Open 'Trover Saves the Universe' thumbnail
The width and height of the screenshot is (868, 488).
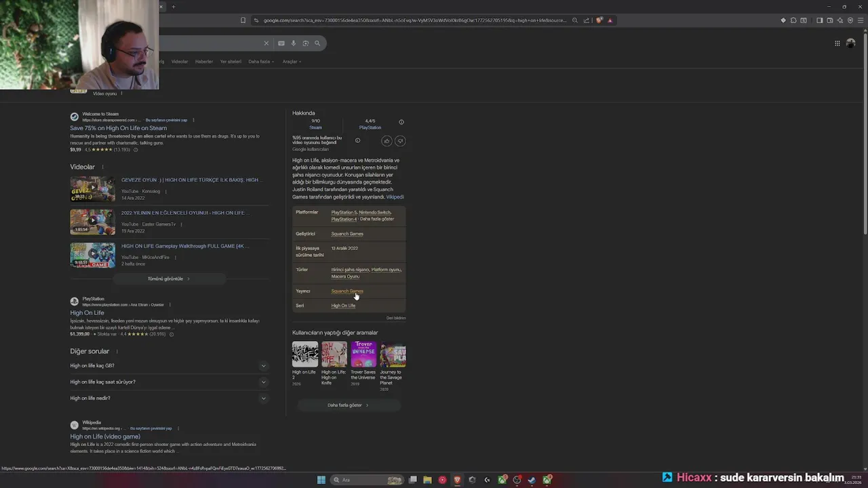pyautogui.click(x=363, y=354)
